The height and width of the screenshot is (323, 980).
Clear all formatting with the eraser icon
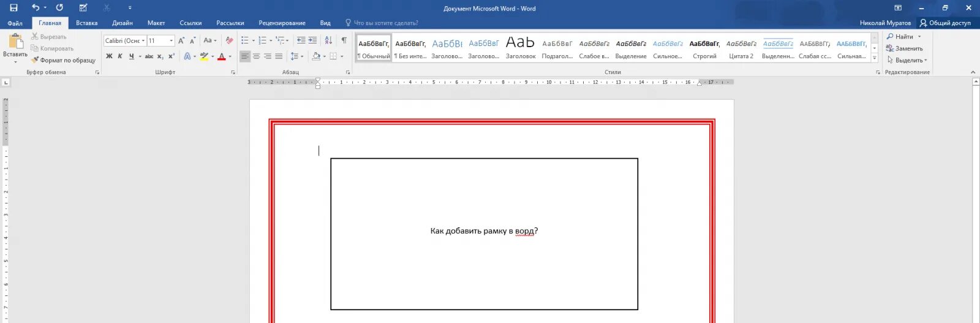[229, 40]
